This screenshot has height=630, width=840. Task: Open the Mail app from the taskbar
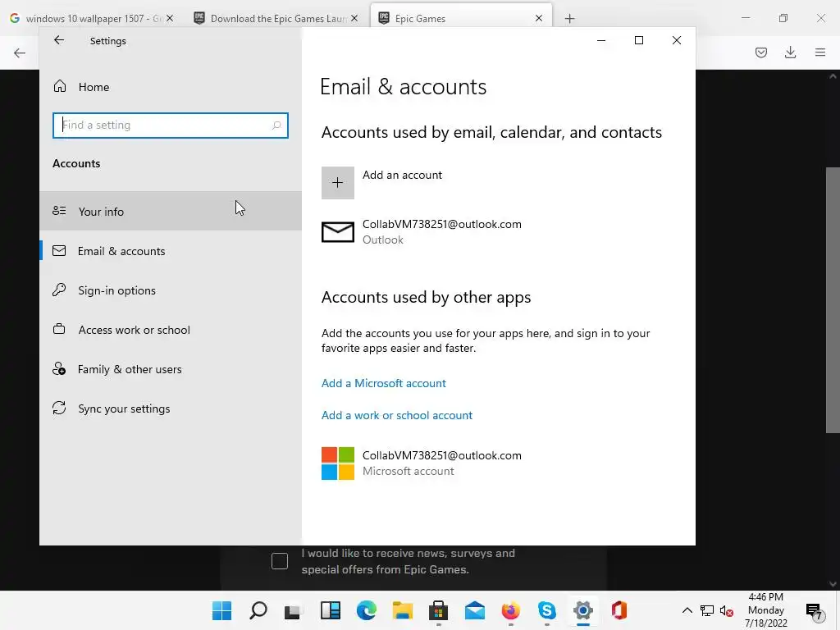475,610
